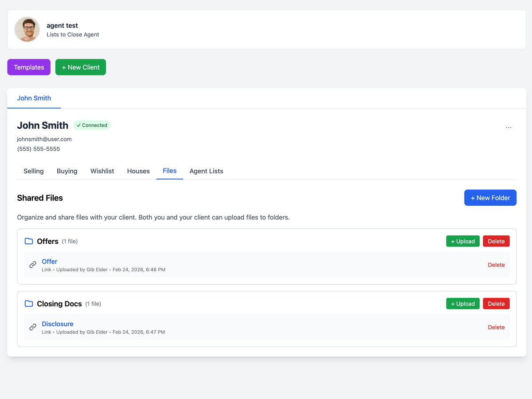Viewport: 532px width, 399px height.
Task: Click the Closing Docs folder icon
Action: coord(29,304)
